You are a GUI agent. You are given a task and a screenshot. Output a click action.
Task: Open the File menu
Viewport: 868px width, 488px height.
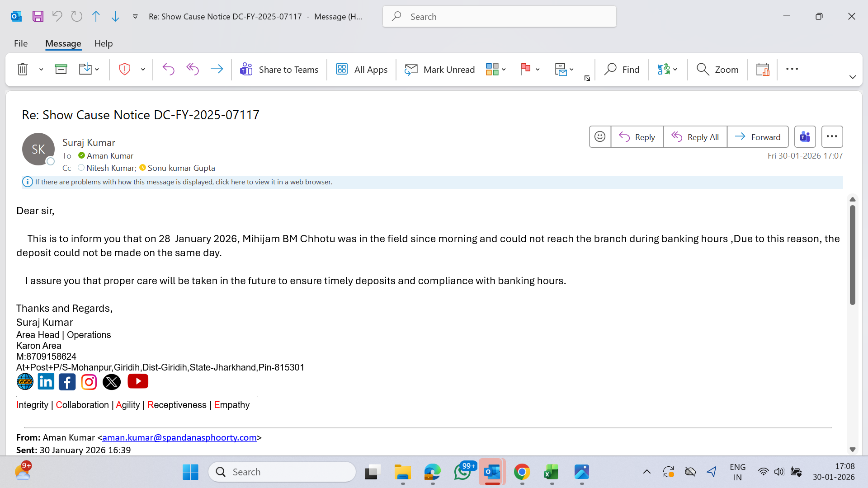click(21, 43)
